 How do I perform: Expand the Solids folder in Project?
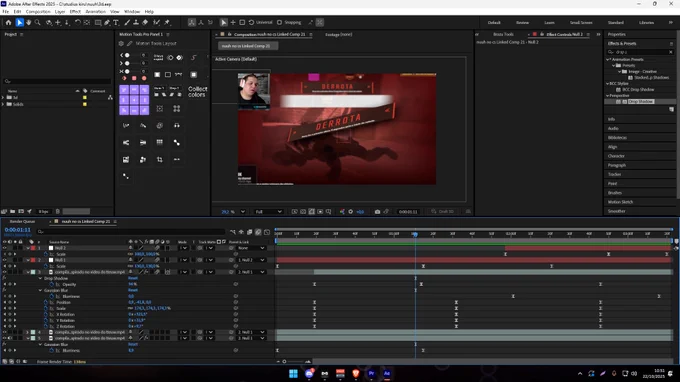coord(3,104)
